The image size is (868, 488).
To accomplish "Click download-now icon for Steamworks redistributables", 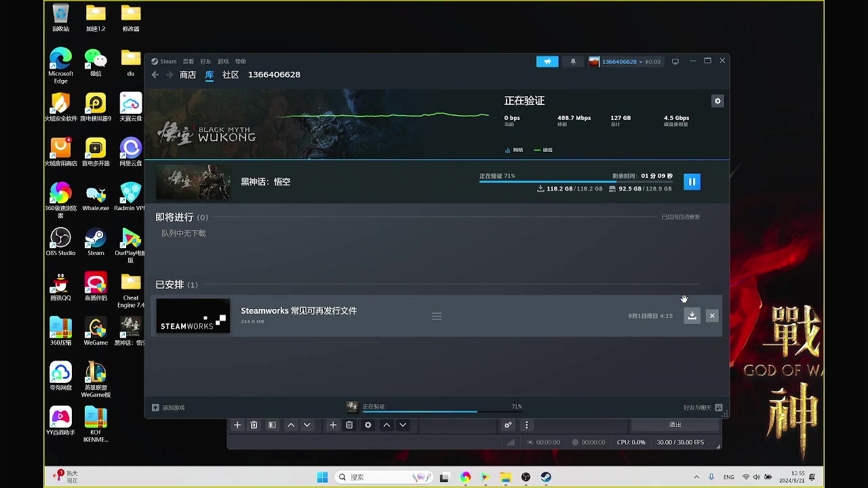I will click(x=692, y=316).
